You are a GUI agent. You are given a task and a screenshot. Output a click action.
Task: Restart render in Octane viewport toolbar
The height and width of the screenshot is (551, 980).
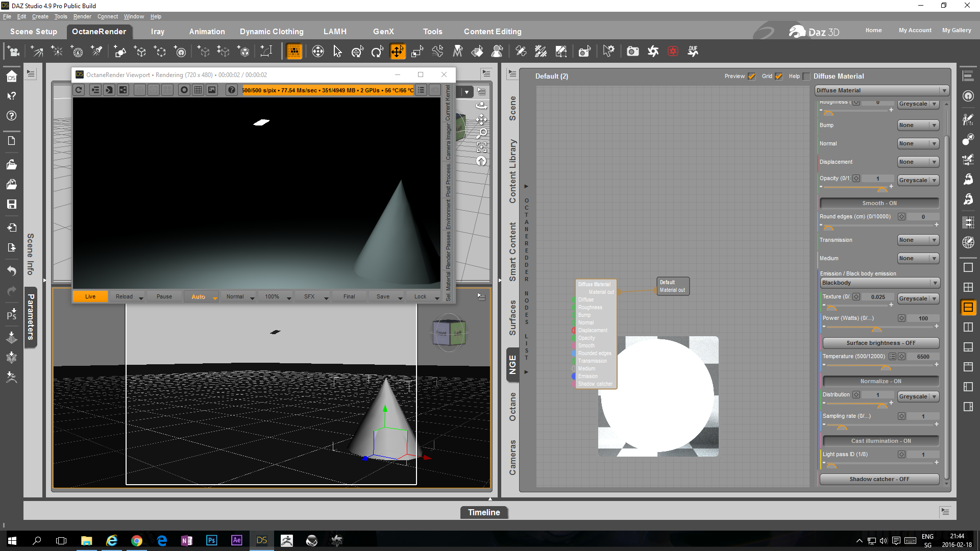[x=79, y=90]
